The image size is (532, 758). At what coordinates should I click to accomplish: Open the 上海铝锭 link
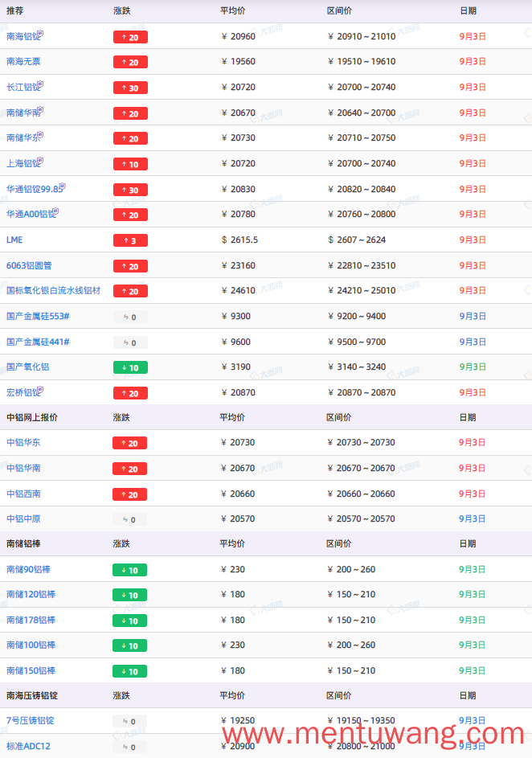coord(23,163)
